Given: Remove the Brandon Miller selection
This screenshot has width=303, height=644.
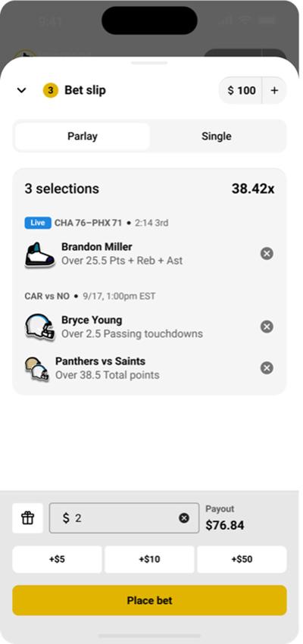Looking at the screenshot, I should click(x=267, y=254).
